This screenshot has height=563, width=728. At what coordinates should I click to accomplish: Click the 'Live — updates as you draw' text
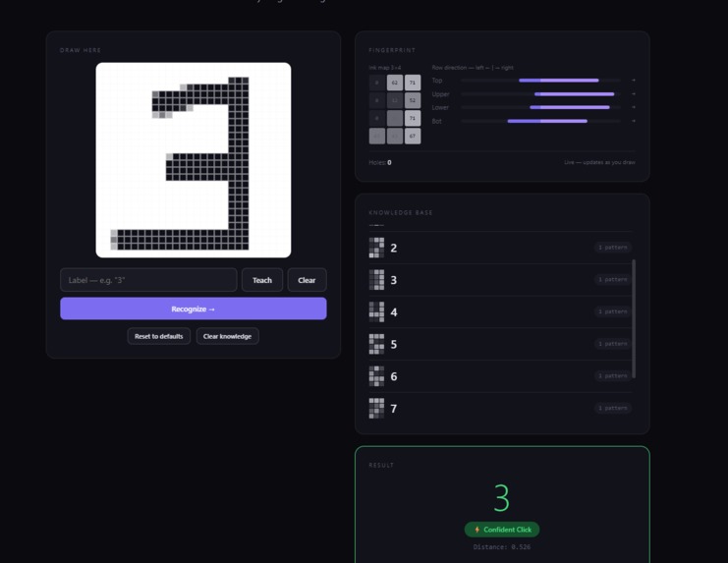[599, 162]
